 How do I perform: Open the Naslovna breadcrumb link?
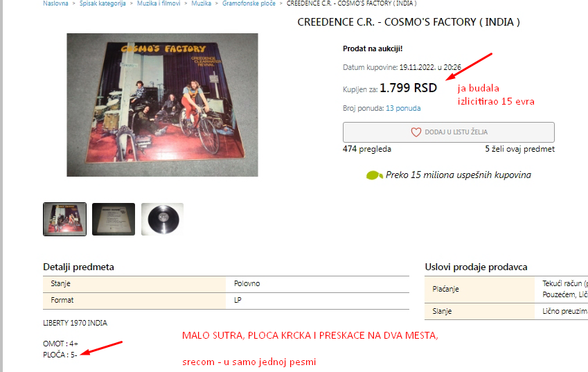coord(55,3)
